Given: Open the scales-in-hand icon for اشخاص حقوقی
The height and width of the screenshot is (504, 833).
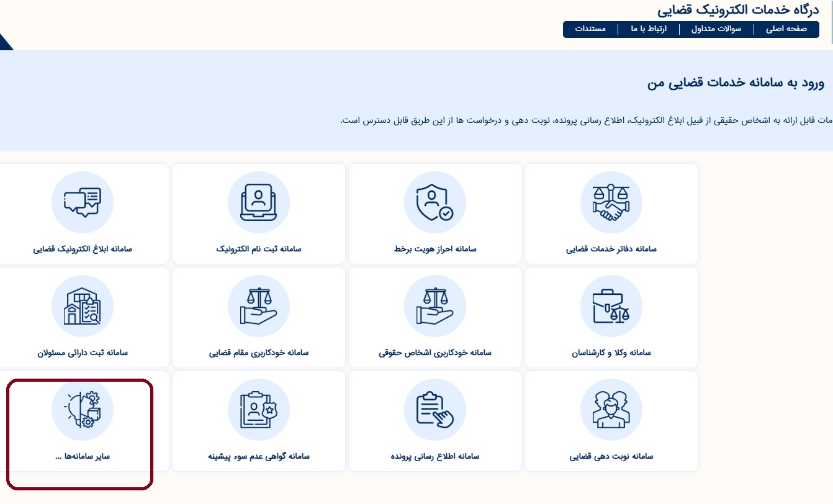Looking at the screenshot, I should click(x=435, y=306).
